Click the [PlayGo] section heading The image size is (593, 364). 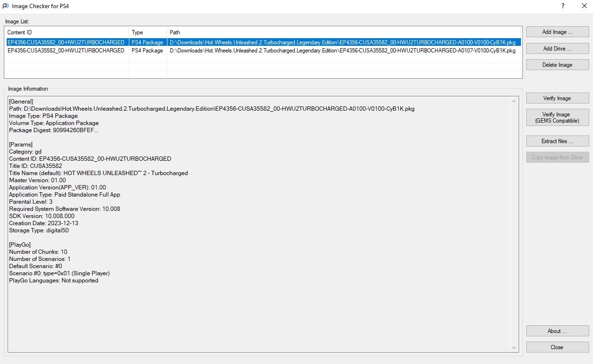20,245
